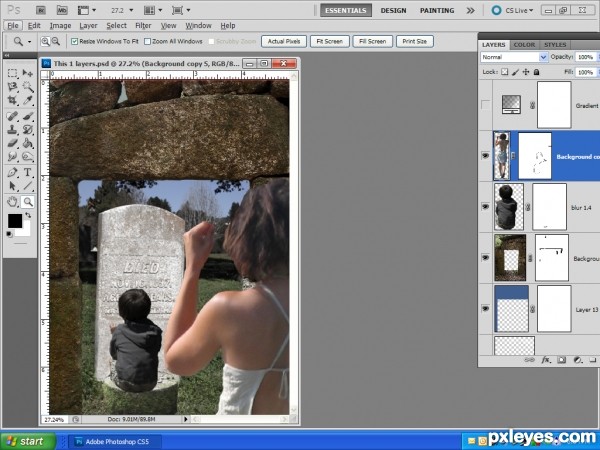Viewport: 600px width, 450px height.
Task: Open the Layer menu
Action: point(88,26)
